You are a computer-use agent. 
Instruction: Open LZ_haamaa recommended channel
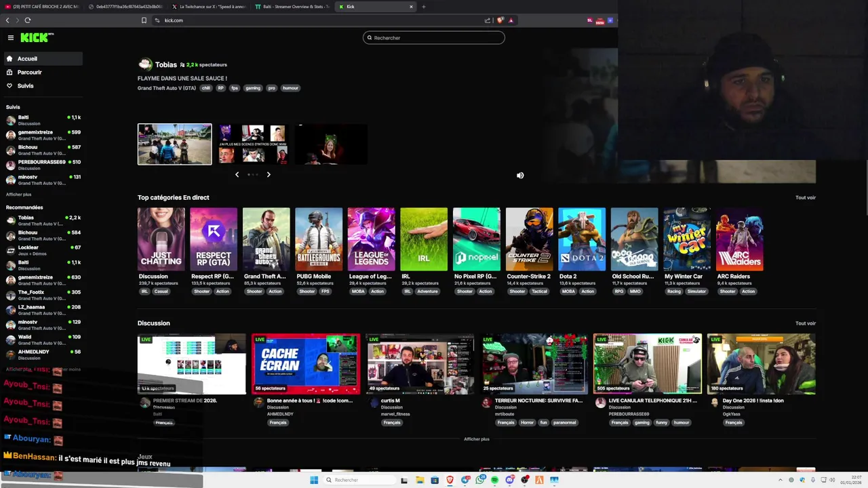tap(43, 310)
